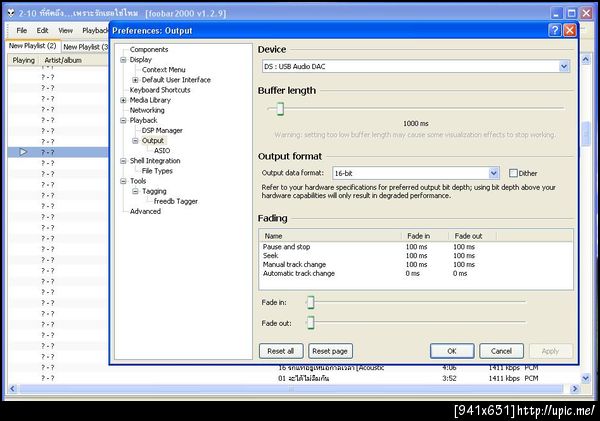Select Context Menu in the tree

point(163,70)
